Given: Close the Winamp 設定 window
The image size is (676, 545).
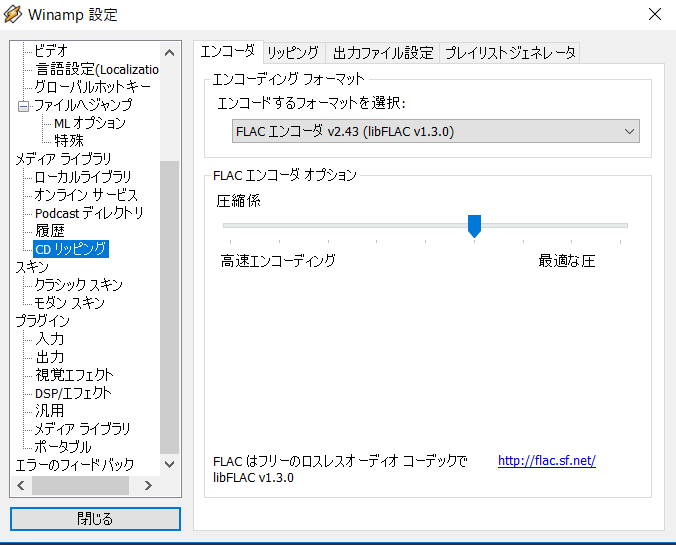Looking at the screenshot, I should [654, 14].
